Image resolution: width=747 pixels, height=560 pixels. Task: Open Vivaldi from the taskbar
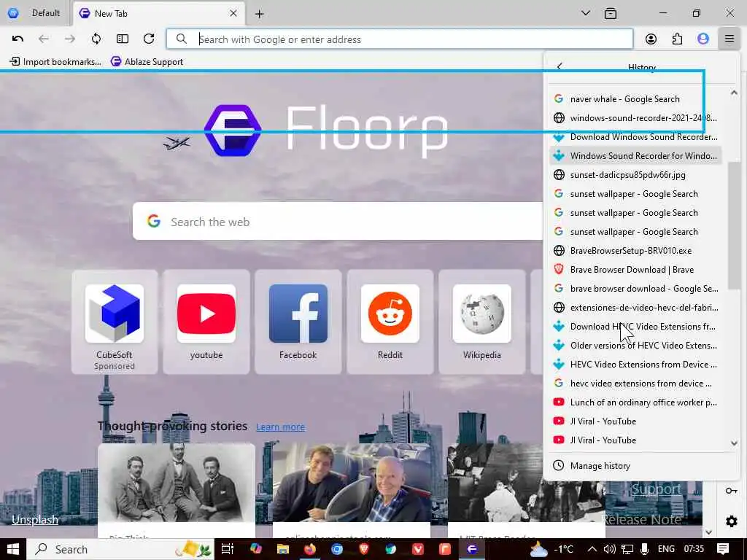pyautogui.click(x=418, y=549)
